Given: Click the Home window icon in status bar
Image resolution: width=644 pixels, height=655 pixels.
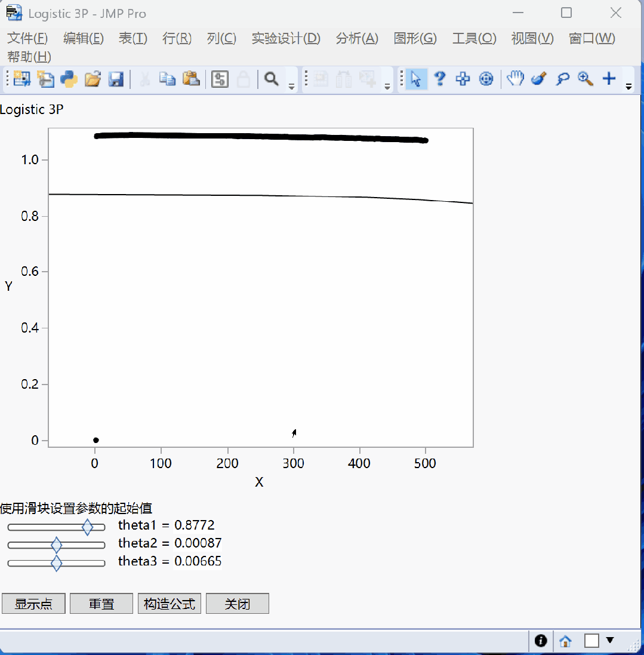Looking at the screenshot, I should 565,641.
